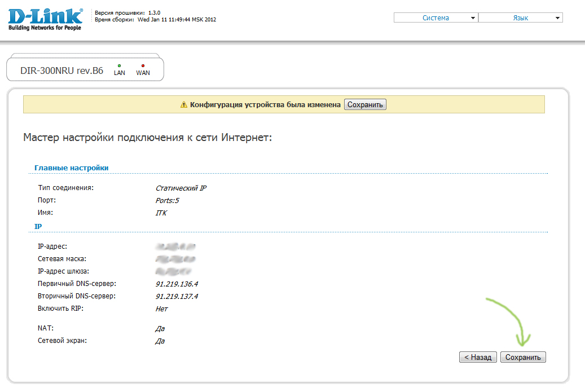Click the NAT value Да
The height and width of the screenshot is (392, 585).
pos(160,329)
